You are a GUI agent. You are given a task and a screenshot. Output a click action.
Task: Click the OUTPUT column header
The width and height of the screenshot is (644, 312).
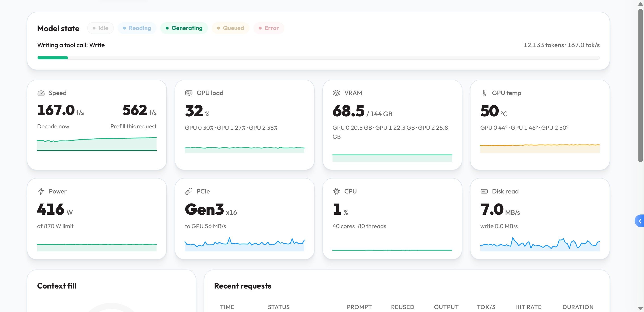click(446, 307)
